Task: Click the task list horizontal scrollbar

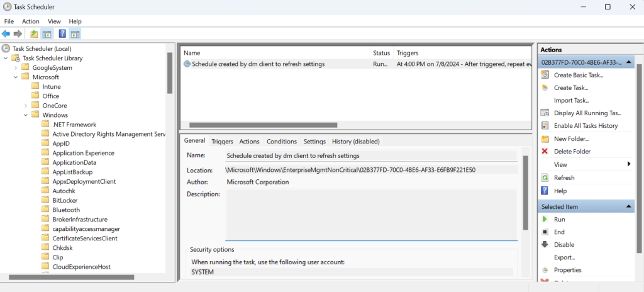Action: (263, 125)
